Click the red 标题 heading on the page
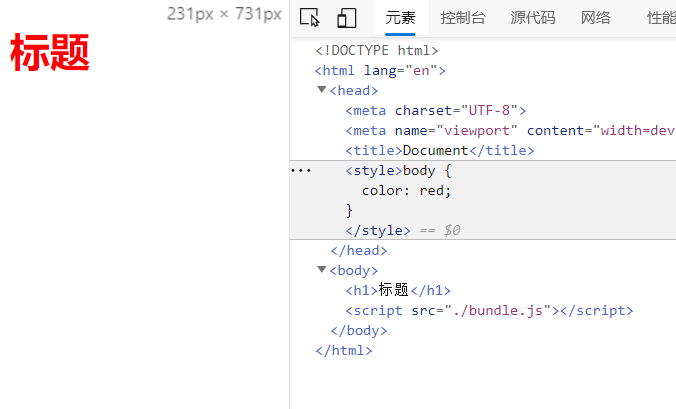This screenshot has width=676, height=409. click(x=50, y=53)
